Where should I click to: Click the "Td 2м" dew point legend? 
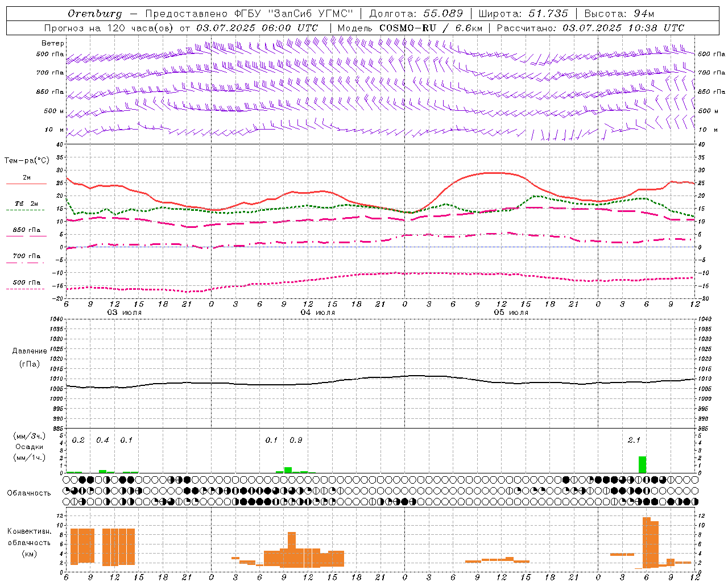tap(27, 203)
